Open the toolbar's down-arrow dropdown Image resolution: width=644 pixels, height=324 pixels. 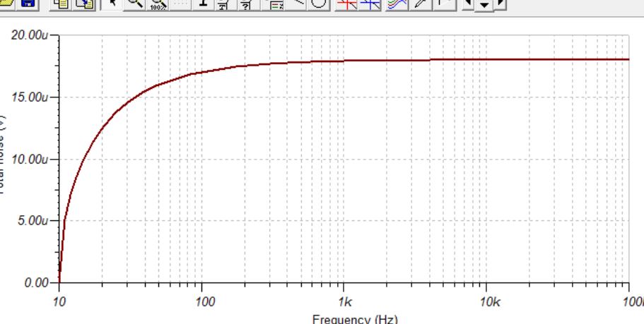(x=485, y=5)
